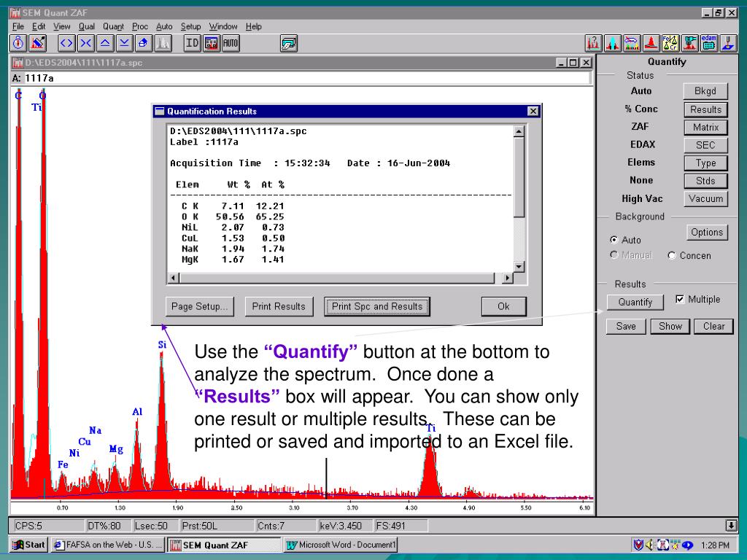
Task: Click the Results status button
Action: coord(705,109)
